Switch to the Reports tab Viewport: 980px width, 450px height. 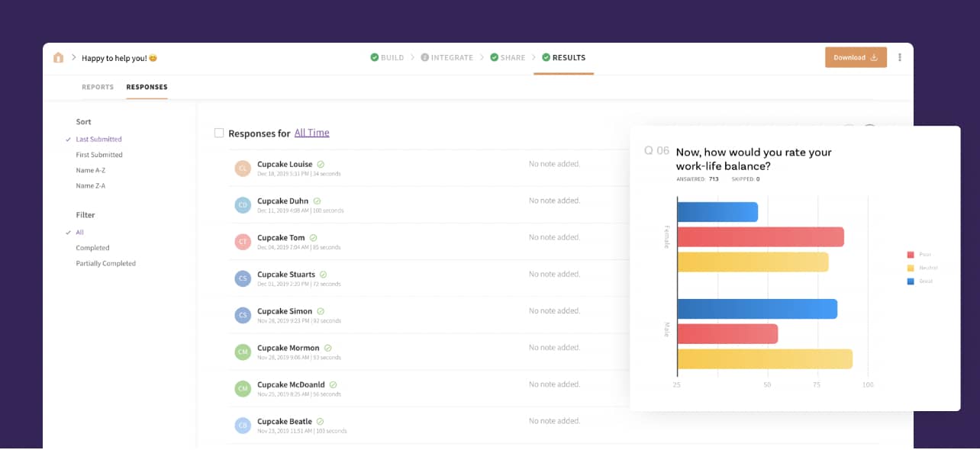pos(98,87)
